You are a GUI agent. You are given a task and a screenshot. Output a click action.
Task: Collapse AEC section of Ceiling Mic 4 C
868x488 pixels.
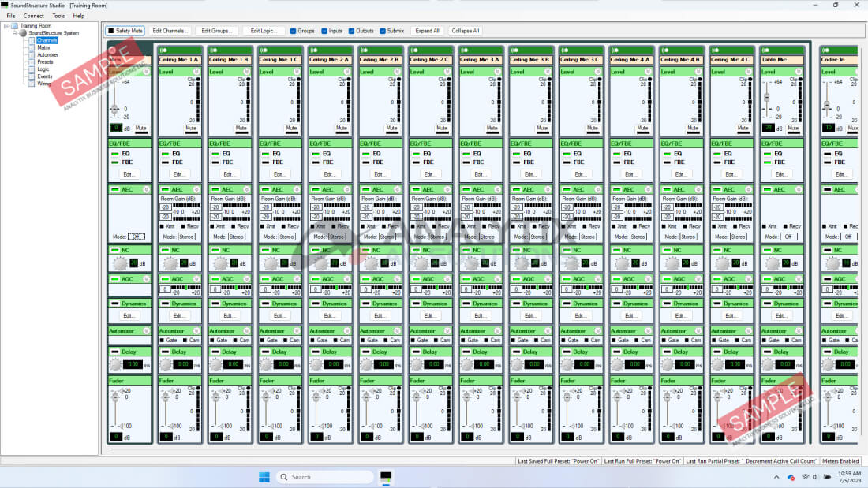748,189
